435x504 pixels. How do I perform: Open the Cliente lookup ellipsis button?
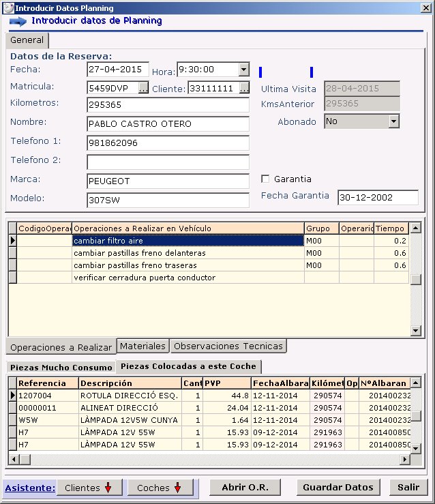[244, 88]
